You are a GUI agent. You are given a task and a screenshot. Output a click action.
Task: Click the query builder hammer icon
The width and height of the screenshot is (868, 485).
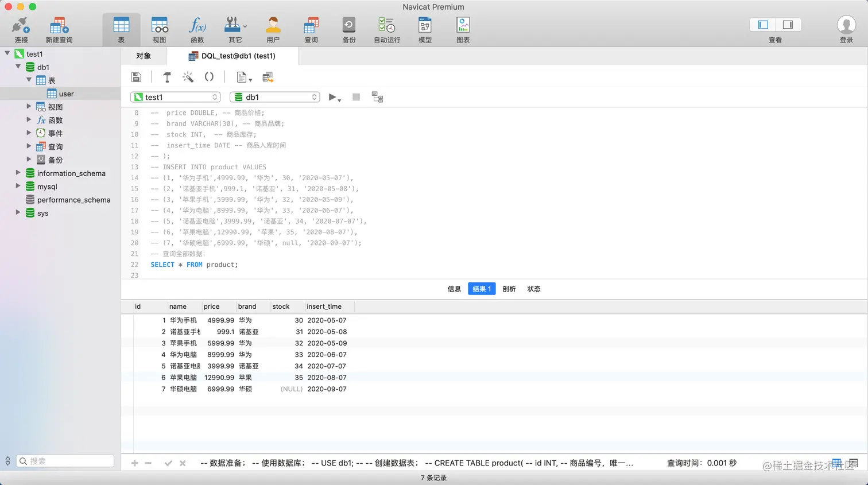point(167,77)
